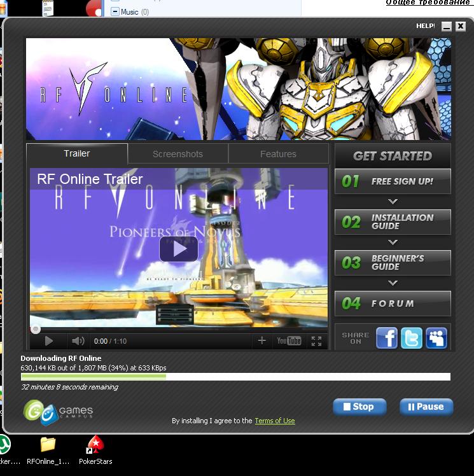
Task: Open 02 Installation Guide
Action: click(393, 222)
